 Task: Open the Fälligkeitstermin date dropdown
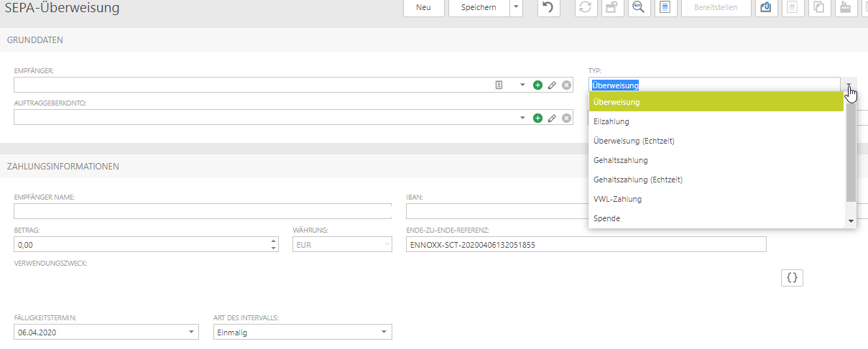(x=191, y=332)
